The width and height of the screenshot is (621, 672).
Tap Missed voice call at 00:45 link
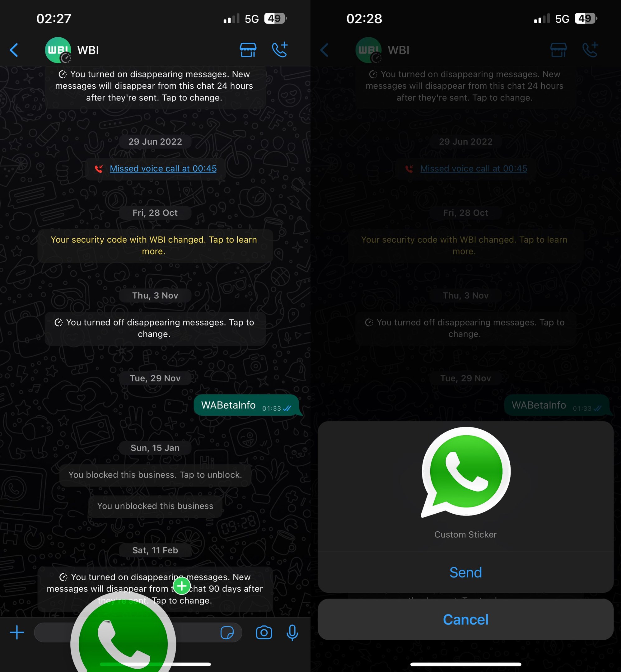click(x=163, y=169)
